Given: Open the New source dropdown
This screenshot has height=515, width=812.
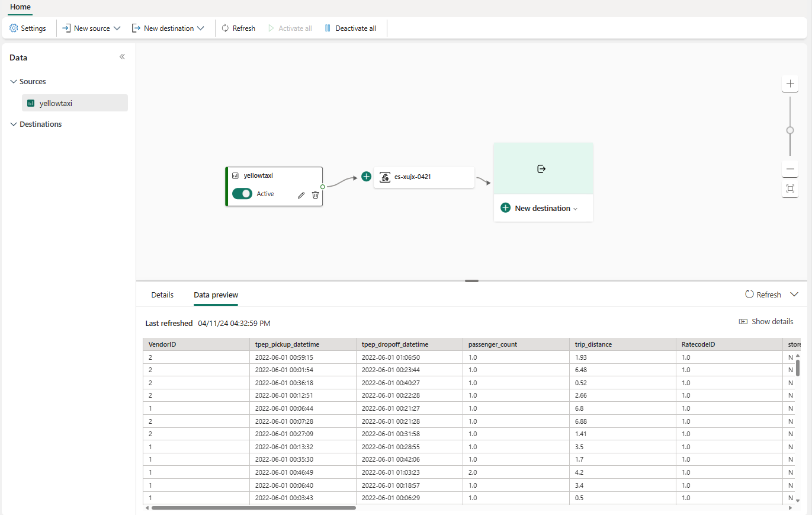Looking at the screenshot, I should click(92, 28).
